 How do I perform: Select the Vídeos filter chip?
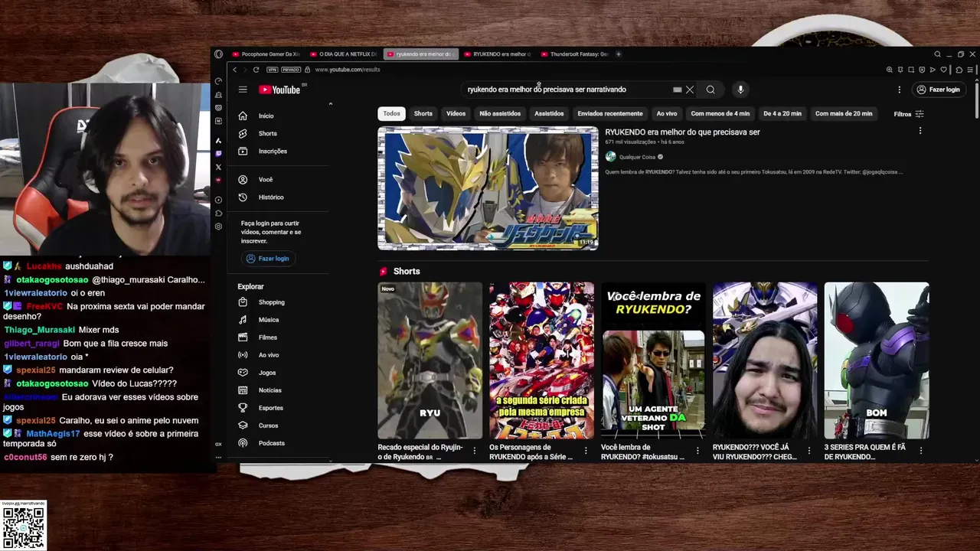(456, 114)
